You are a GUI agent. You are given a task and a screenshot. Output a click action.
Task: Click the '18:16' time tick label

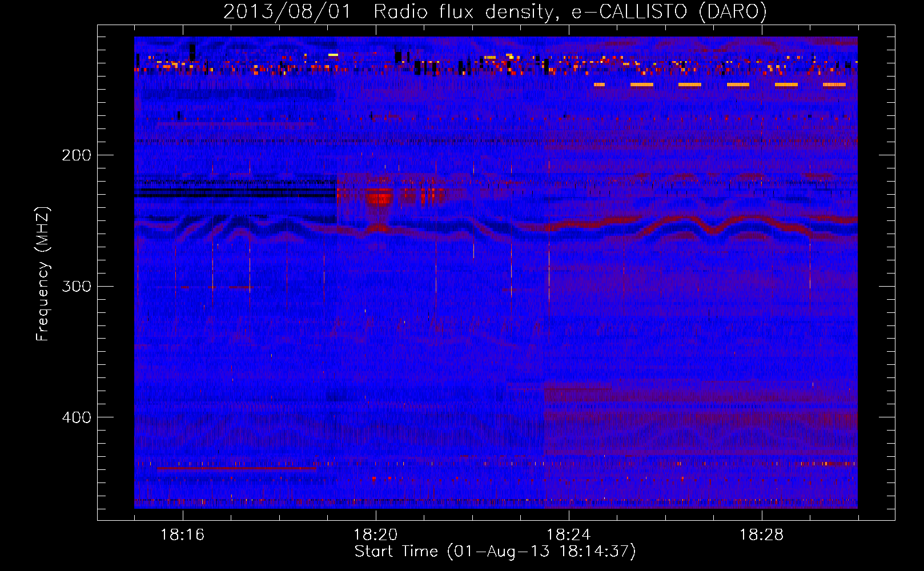(183, 535)
